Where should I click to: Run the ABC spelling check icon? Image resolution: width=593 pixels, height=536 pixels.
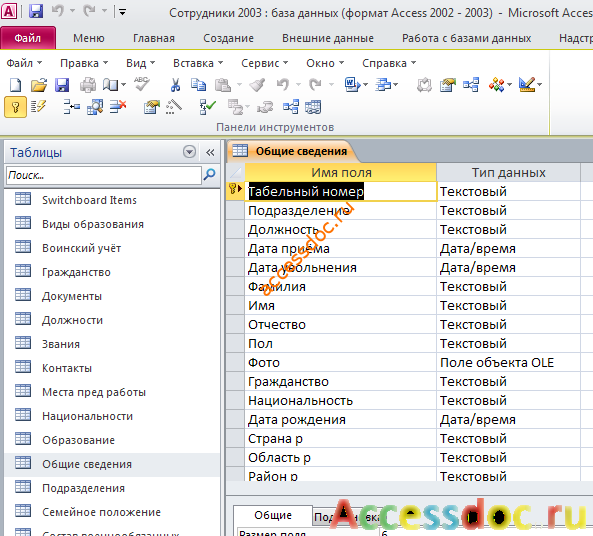tap(142, 84)
